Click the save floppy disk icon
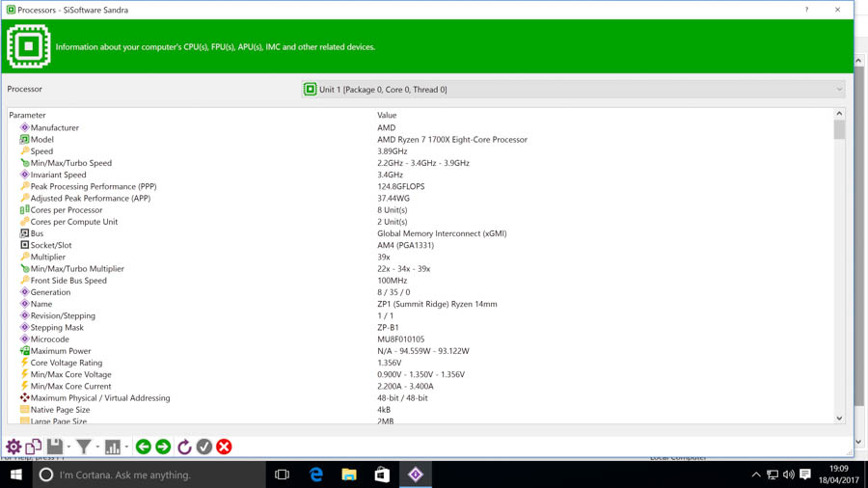The image size is (868, 488). tap(54, 447)
